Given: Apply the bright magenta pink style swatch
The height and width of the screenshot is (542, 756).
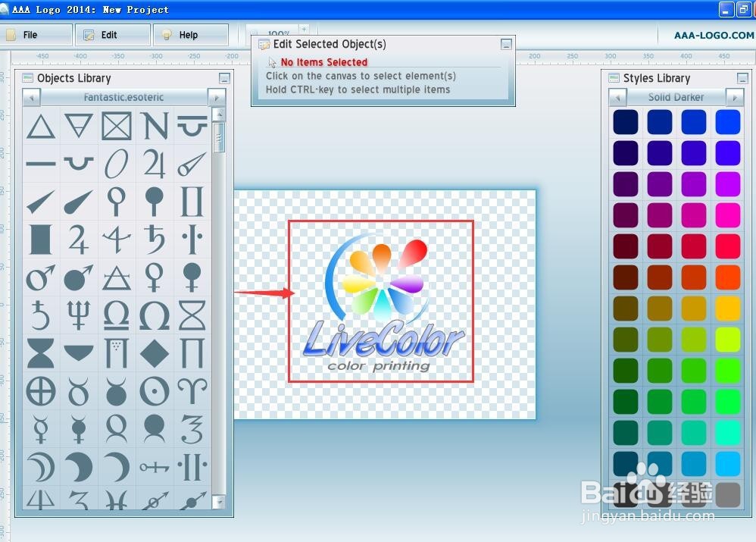Looking at the screenshot, I should pyautogui.click(x=727, y=215).
